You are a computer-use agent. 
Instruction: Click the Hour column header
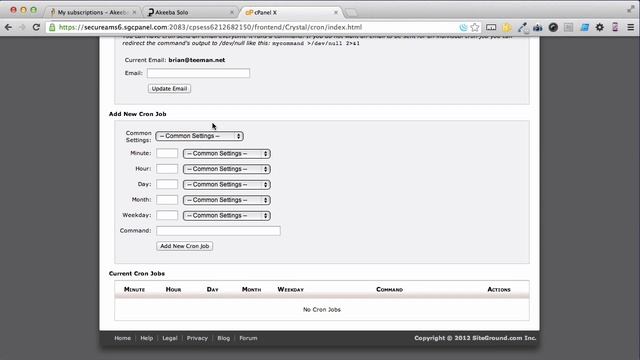click(x=173, y=289)
